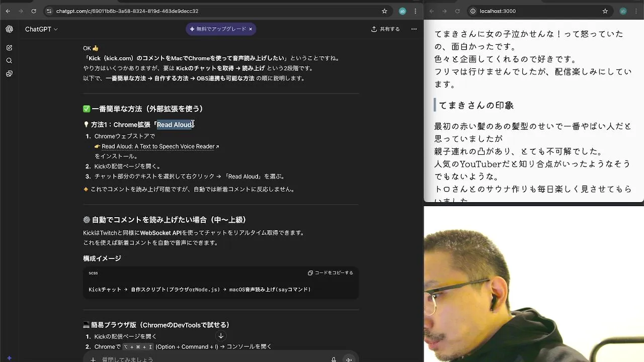The image size is (644, 362).
Task: Click てまきさんの印象 heading in localhost window
Action: pos(476,105)
